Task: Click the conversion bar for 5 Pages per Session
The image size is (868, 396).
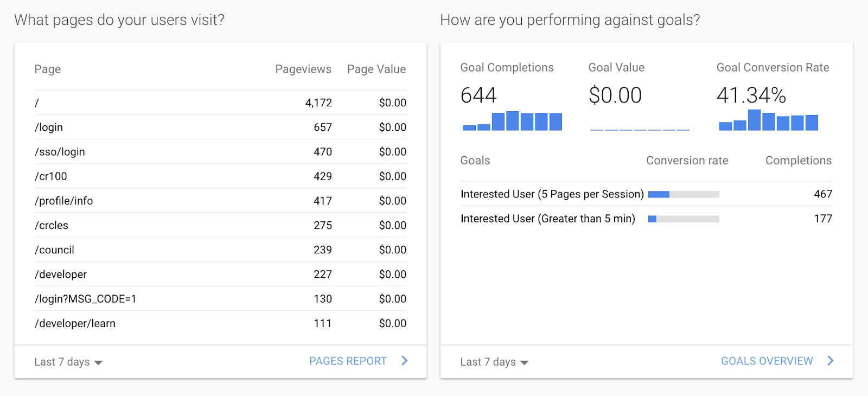Action: 684,194
